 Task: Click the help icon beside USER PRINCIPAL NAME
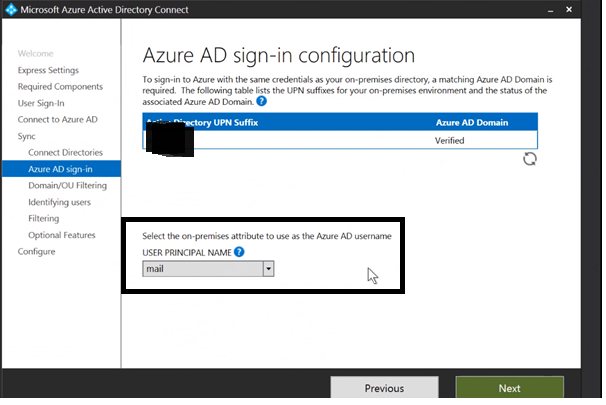(x=240, y=251)
